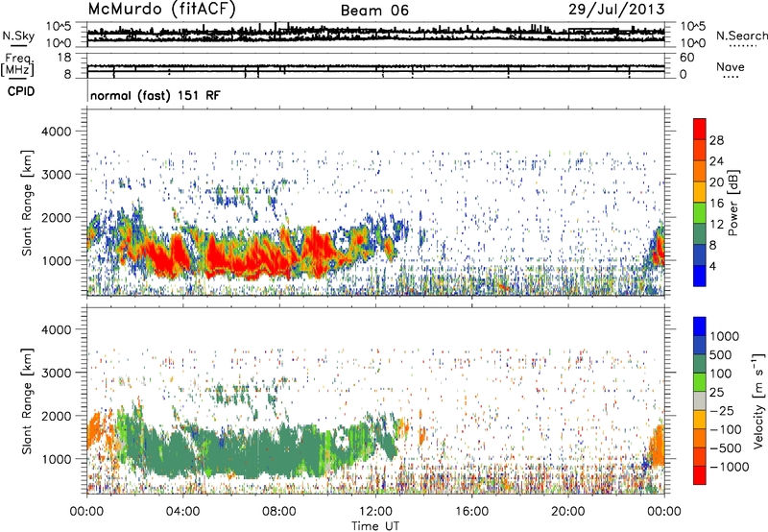Click the "Freq. [MHz]" axis label

click(17, 65)
